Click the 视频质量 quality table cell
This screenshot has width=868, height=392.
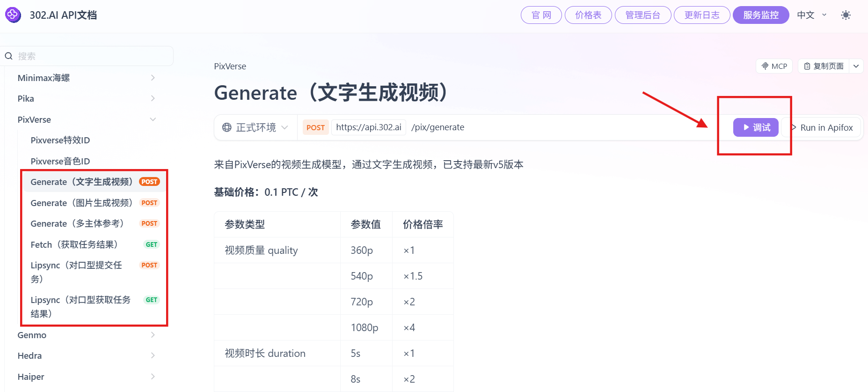pyautogui.click(x=277, y=250)
